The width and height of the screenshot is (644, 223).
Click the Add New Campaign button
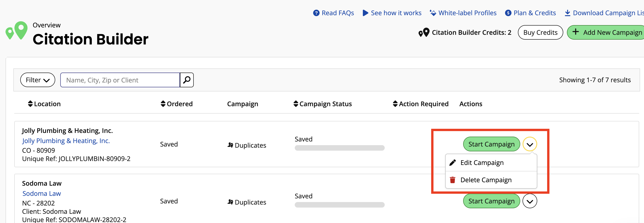[606, 32]
